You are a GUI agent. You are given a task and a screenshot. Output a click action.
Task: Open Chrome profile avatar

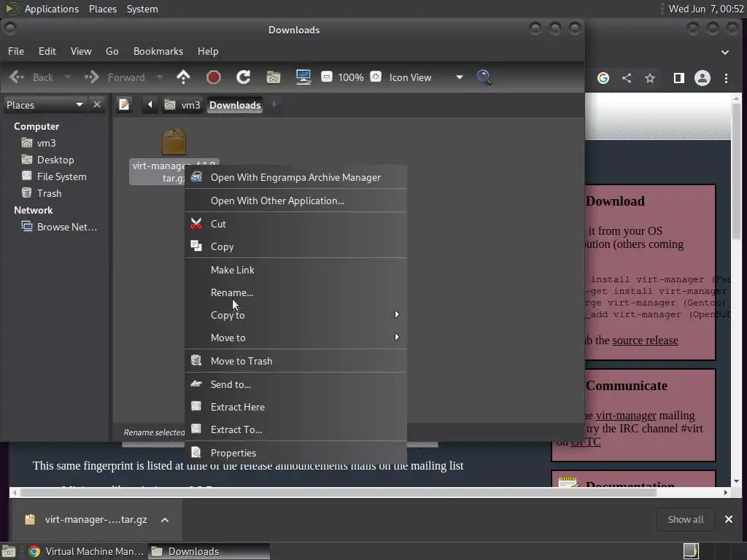[703, 78]
